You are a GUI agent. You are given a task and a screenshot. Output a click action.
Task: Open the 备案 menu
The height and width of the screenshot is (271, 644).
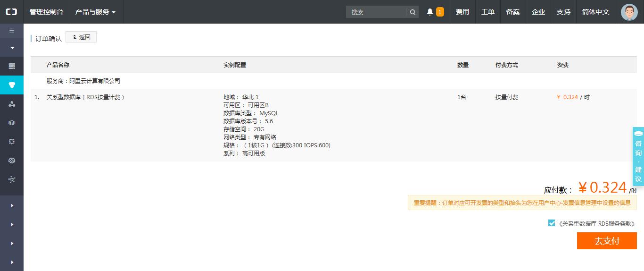coord(513,12)
